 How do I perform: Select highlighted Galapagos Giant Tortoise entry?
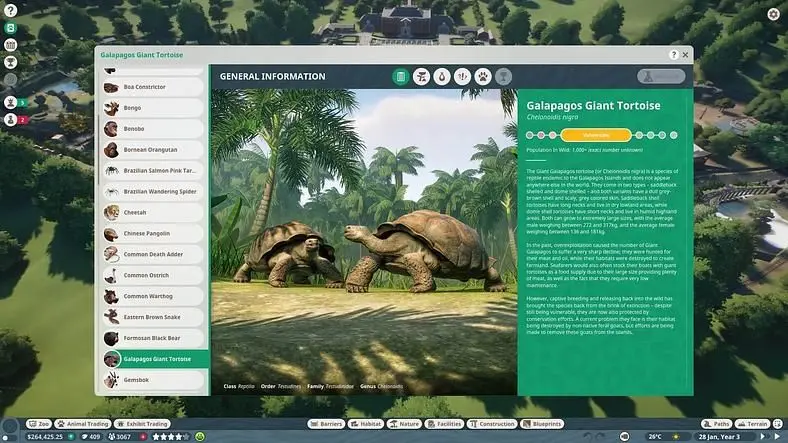155,359
